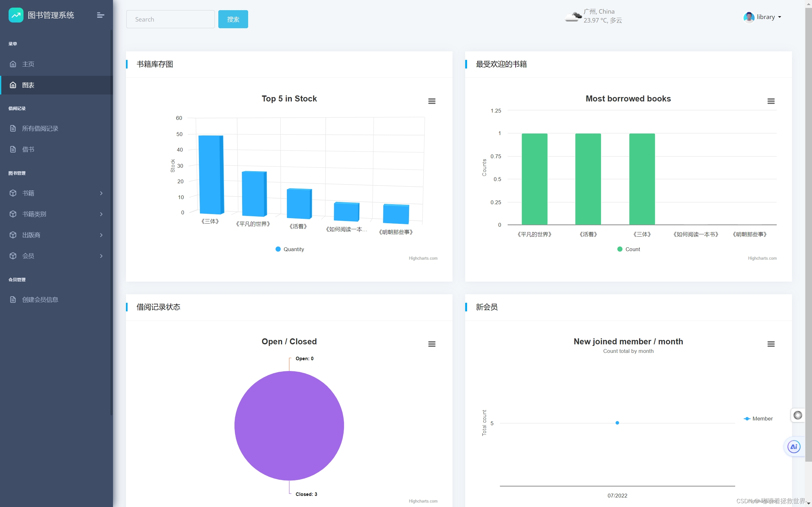Open 创建会员信息 menu item
Screen dimensions: 812x507
coord(56,299)
